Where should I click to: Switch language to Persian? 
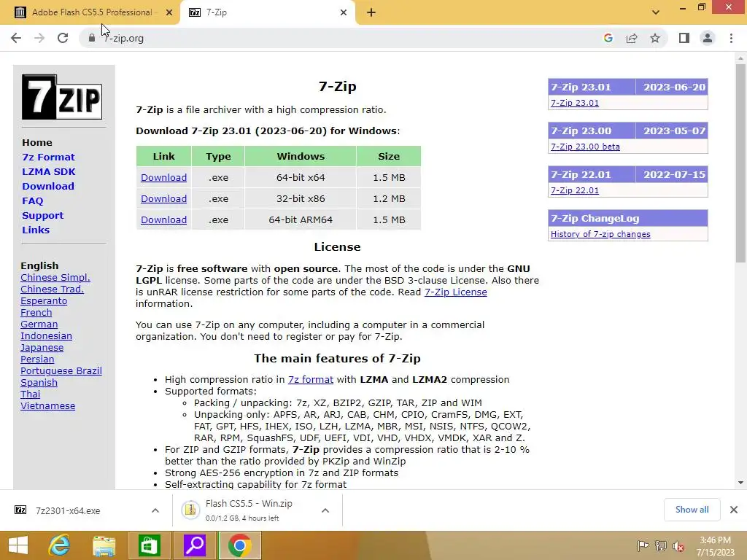click(x=37, y=359)
